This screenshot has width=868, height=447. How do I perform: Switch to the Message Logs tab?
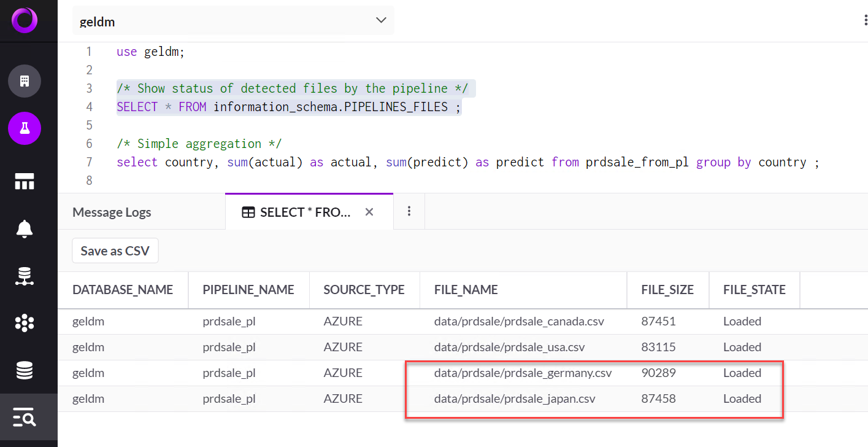[112, 212]
